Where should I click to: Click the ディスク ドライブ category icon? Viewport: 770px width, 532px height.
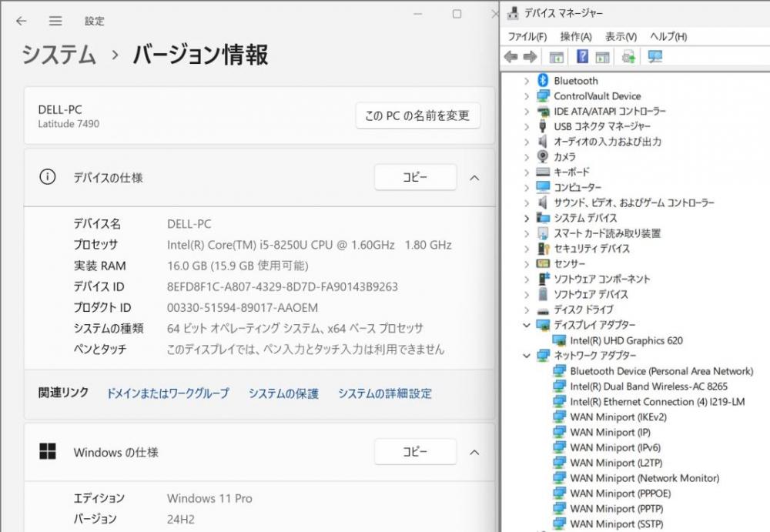pyautogui.click(x=543, y=310)
